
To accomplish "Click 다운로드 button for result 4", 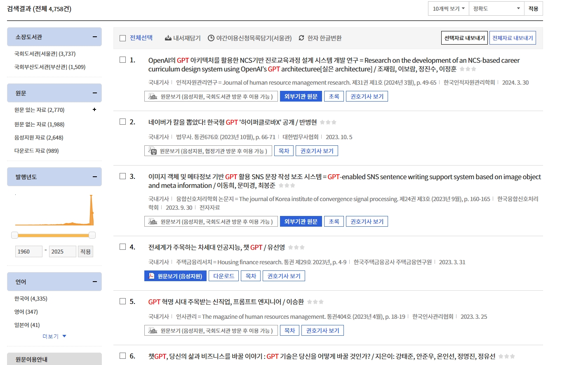I will 224,276.
